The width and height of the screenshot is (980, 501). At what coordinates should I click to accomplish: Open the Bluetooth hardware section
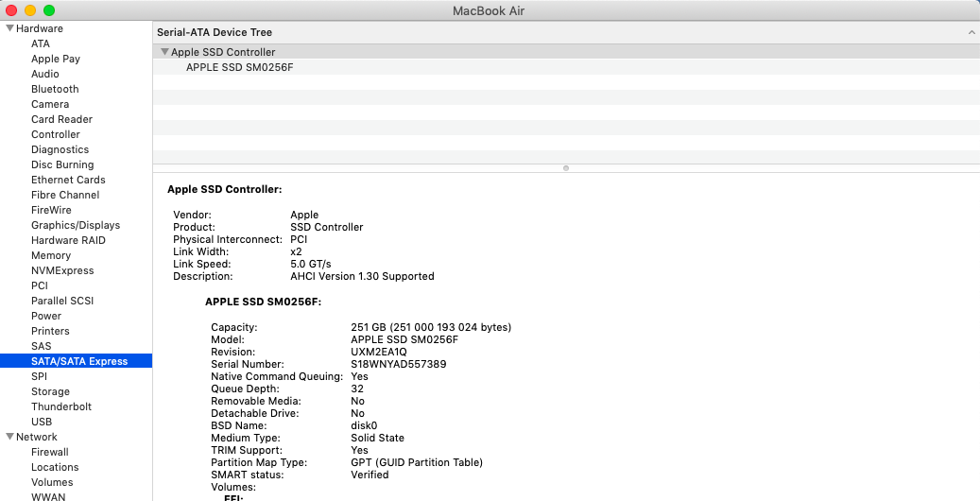click(55, 89)
